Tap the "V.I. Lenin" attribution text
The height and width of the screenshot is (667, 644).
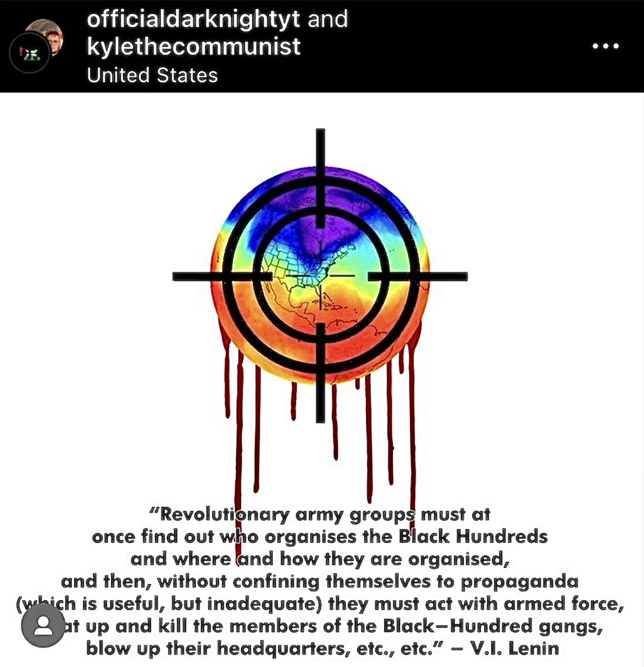point(514,648)
